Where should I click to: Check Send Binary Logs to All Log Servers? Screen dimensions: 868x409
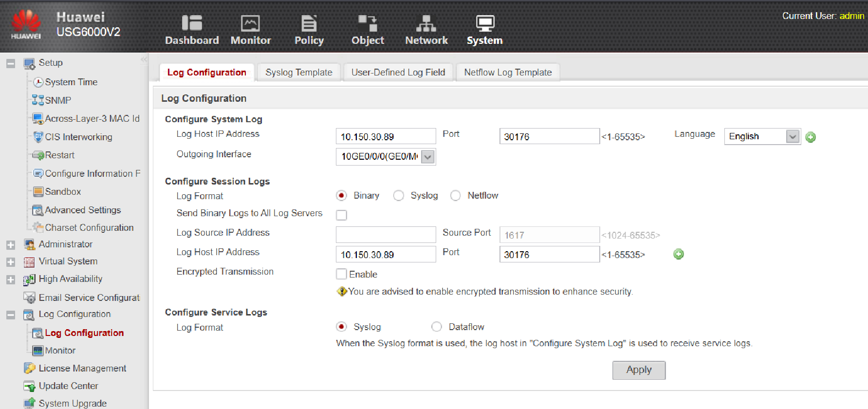coord(342,215)
